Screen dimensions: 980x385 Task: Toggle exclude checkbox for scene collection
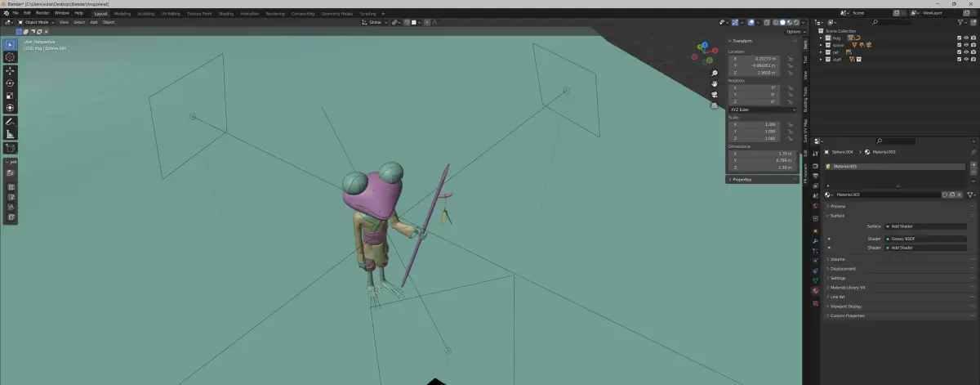click(960, 45)
